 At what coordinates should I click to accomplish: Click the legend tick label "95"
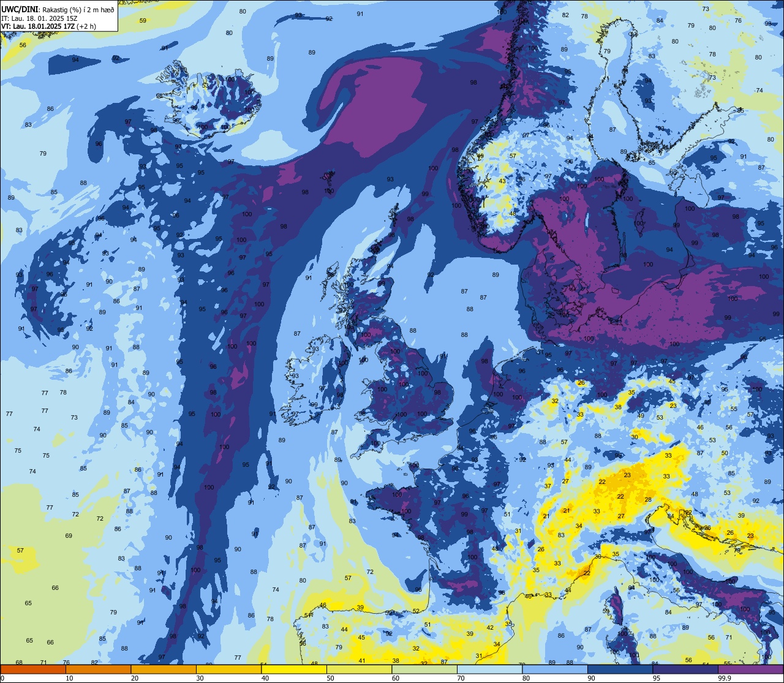tap(656, 678)
